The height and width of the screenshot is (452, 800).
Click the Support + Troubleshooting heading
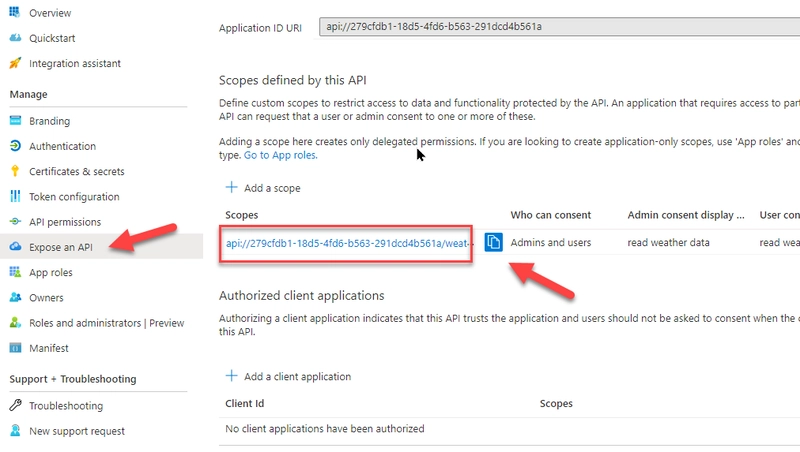(x=72, y=379)
